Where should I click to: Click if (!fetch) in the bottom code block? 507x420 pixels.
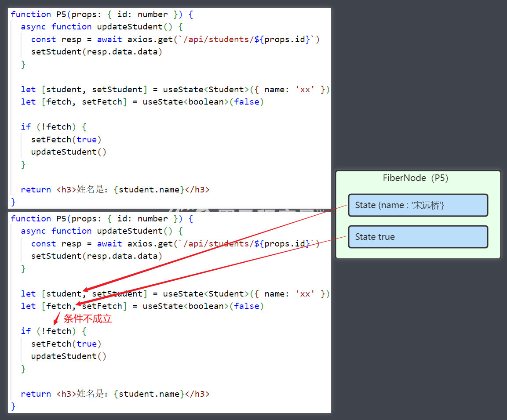click(48, 331)
